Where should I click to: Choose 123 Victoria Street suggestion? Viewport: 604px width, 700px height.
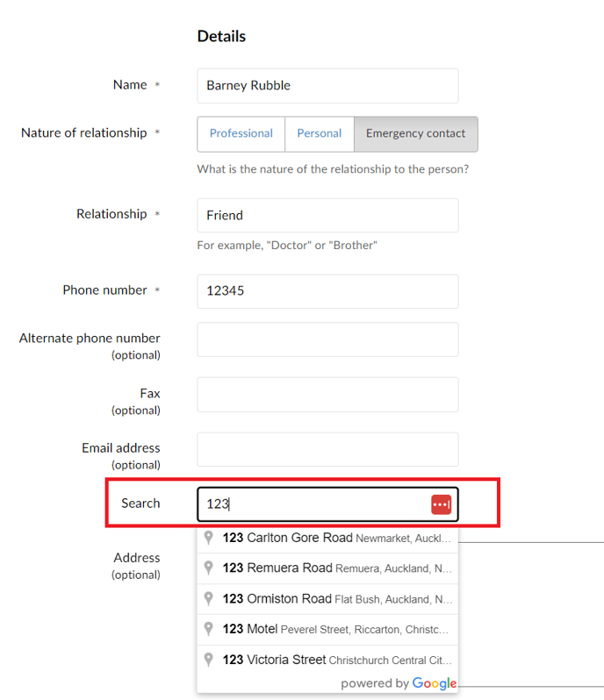327,660
